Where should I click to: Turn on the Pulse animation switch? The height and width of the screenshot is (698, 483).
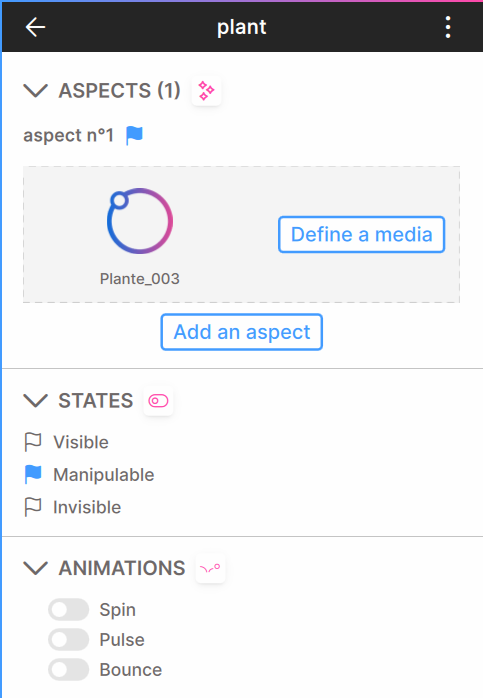69,640
